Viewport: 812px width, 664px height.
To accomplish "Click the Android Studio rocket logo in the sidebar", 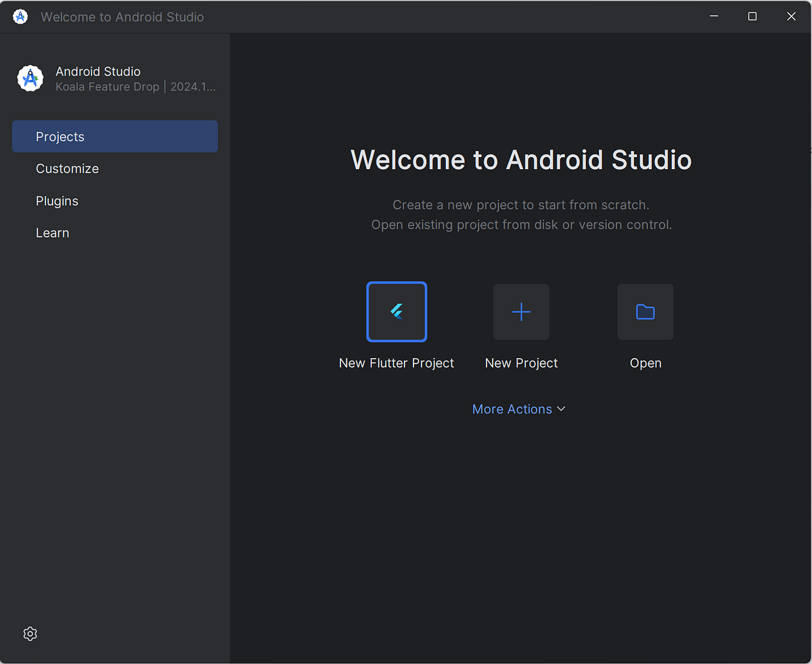I will [30, 78].
